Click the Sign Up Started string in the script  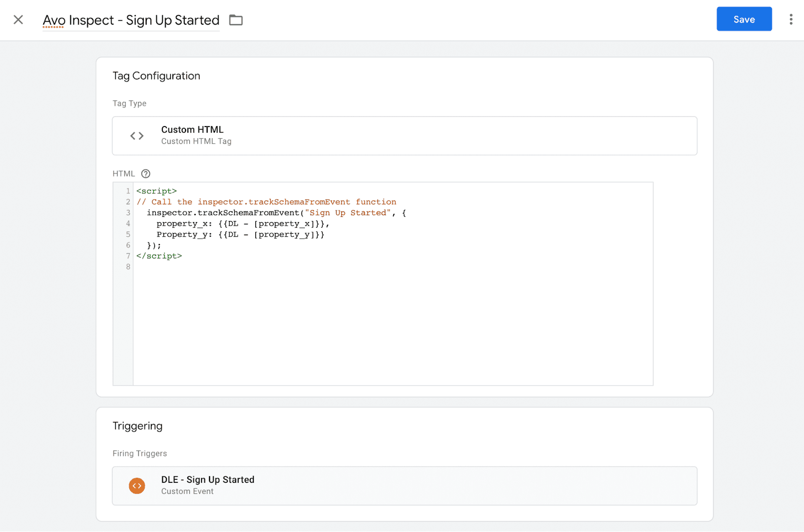pos(346,212)
